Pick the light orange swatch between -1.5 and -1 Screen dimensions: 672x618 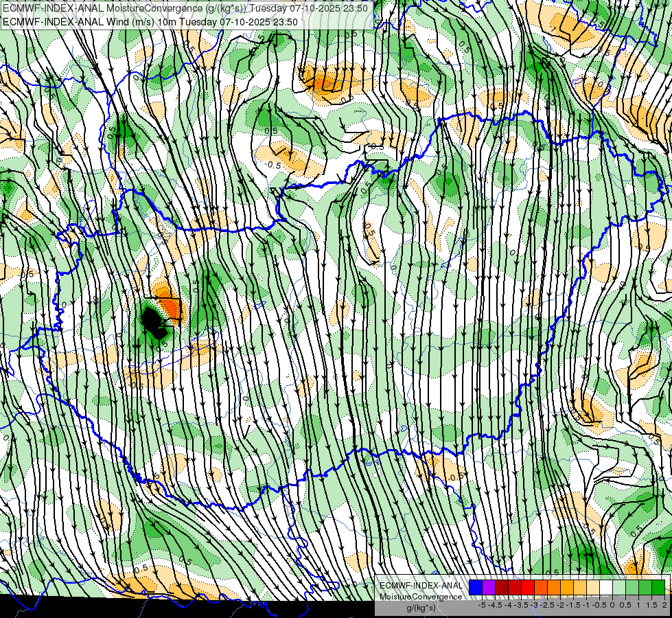tap(580, 587)
